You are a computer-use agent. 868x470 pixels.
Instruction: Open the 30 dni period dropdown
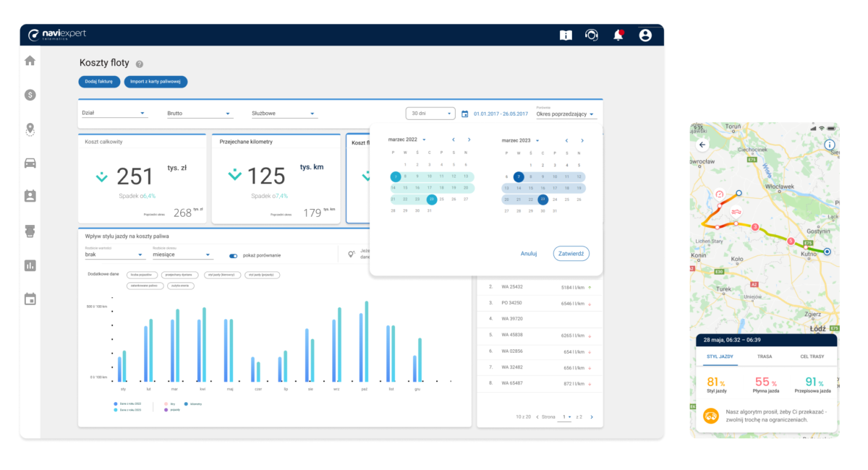pyautogui.click(x=430, y=114)
